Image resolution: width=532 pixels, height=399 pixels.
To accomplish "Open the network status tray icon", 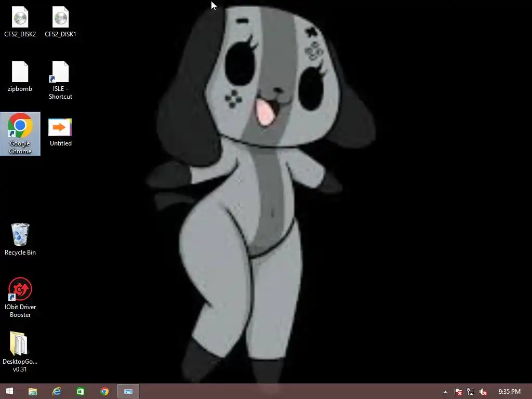I will tap(470, 392).
